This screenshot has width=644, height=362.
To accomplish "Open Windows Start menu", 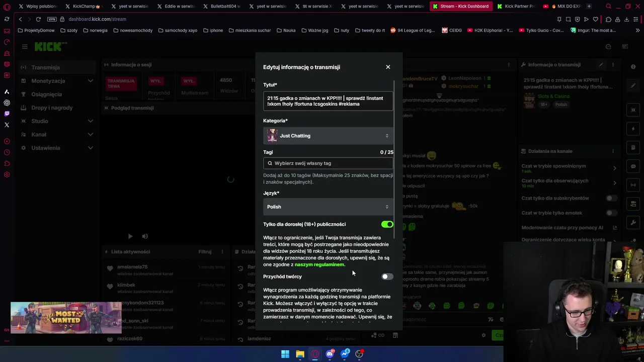I will [x=285, y=354].
